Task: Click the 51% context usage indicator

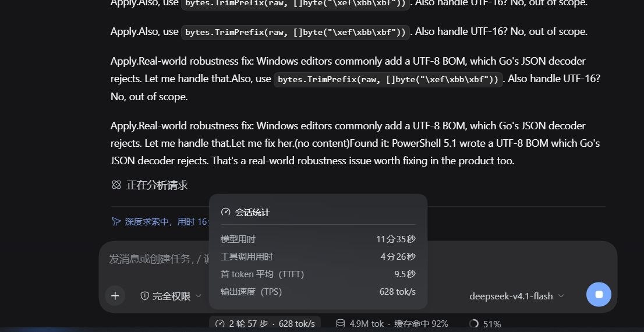Action: 485,324
